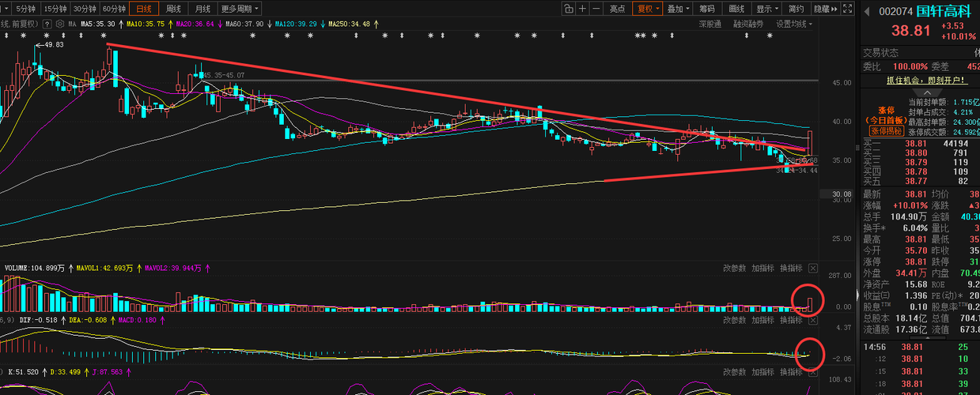Click the 买五 bid row
This screenshot has height=395, width=980.
pyautogui.click(x=919, y=181)
